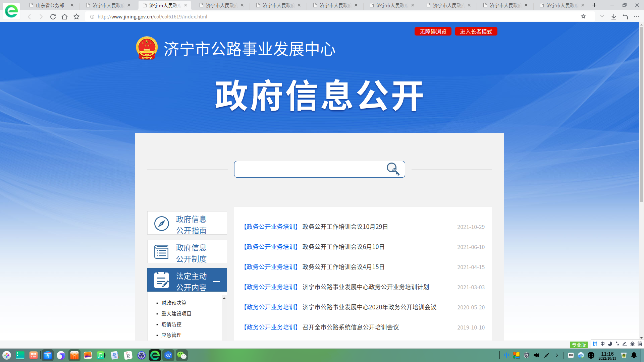Click the list icon for 政府信息公开制度
The width and height of the screenshot is (644, 362).
point(161,252)
